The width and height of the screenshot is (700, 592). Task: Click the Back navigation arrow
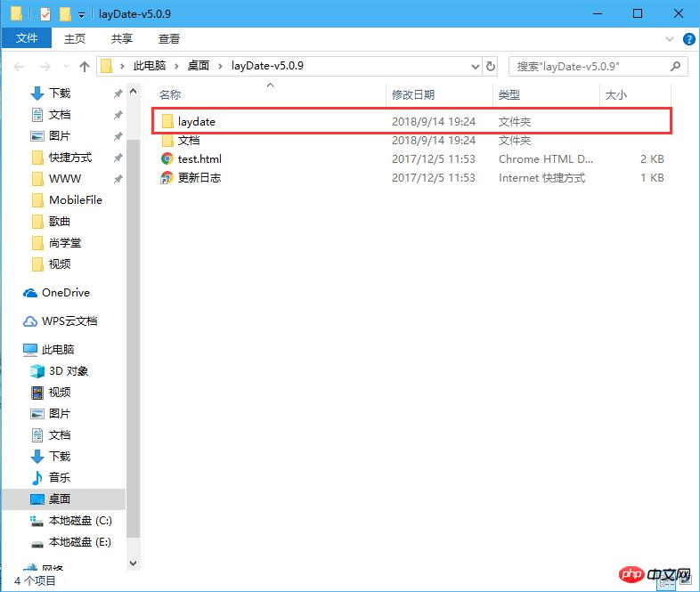click(x=20, y=67)
